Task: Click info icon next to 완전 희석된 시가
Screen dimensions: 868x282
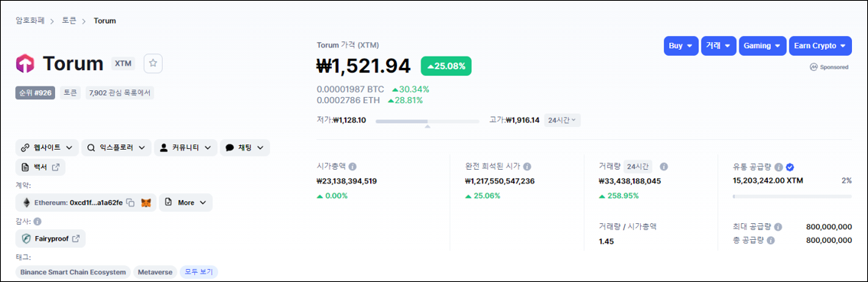Action: tap(527, 167)
